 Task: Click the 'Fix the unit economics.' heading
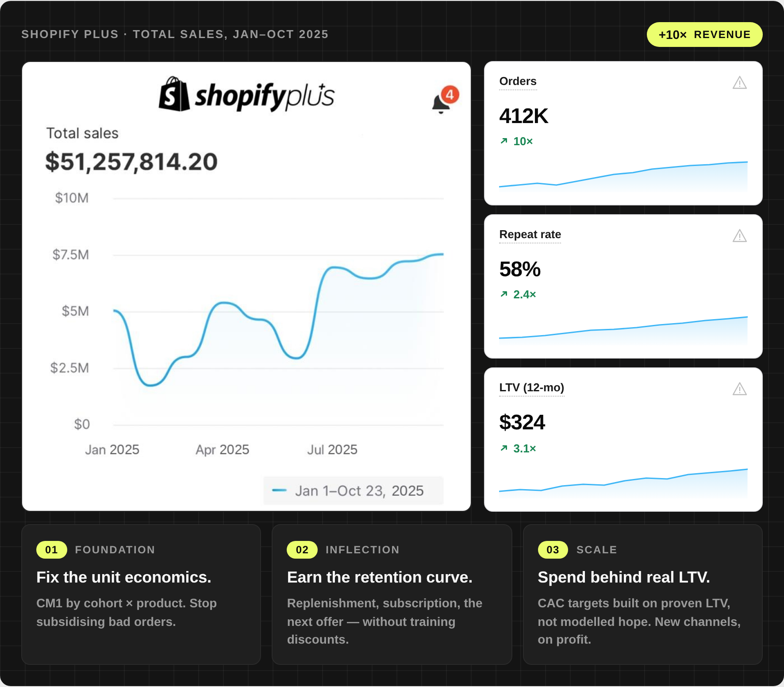tap(124, 577)
